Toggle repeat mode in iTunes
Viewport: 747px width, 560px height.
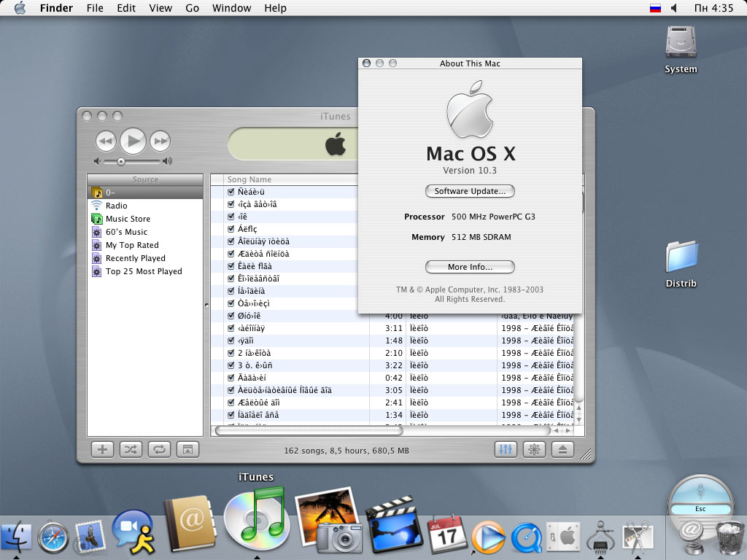[159, 449]
